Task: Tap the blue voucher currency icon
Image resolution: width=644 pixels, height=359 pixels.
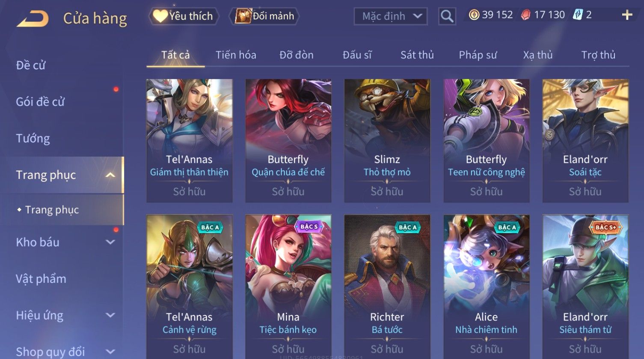Action: pyautogui.click(x=578, y=15)
